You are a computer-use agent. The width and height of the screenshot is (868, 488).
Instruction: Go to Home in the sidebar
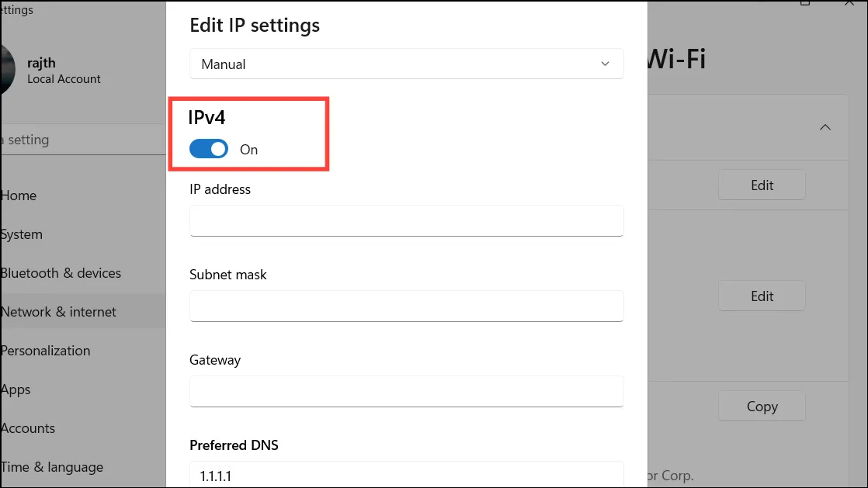click(x=19, y=196)
